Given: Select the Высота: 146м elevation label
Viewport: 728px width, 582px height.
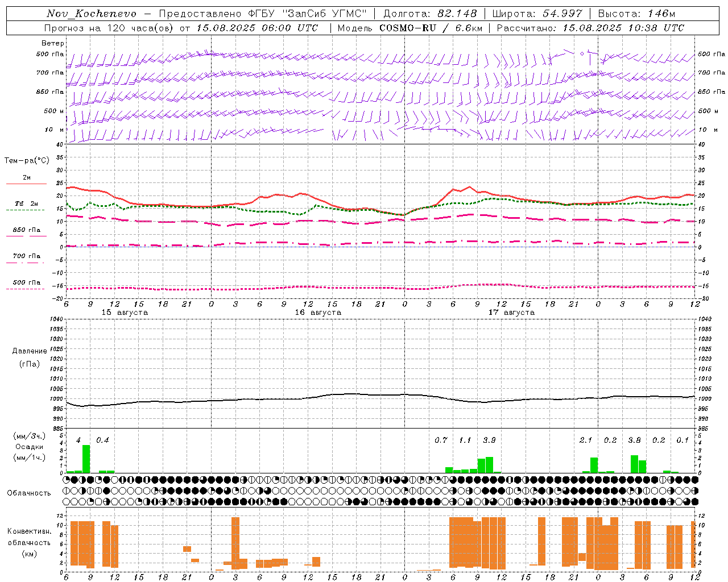Looking at the screenshot, I should click(x=637, y=14).
